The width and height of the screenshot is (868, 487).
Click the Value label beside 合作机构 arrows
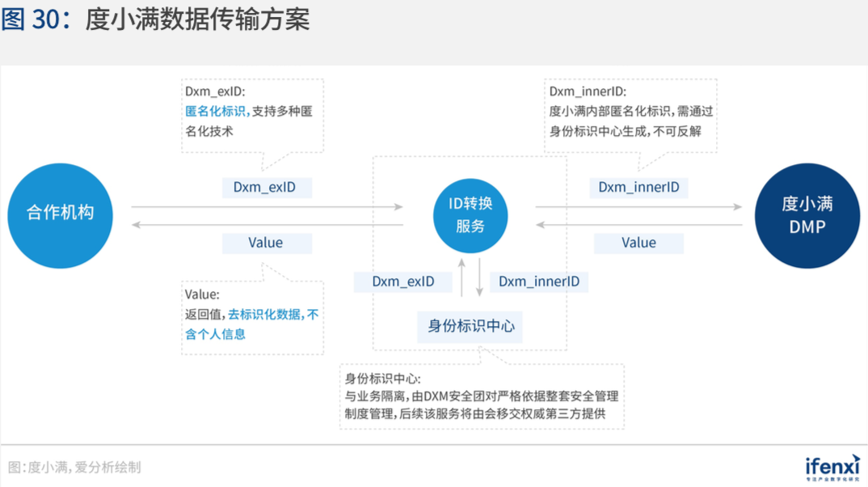[x=267, y=243]
